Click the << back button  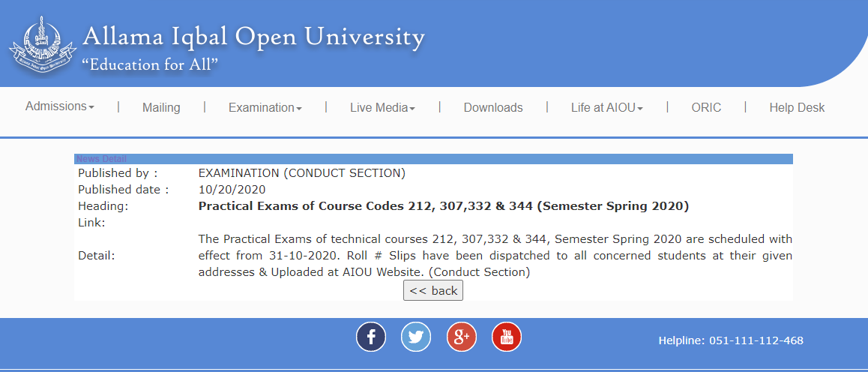click(433, 291)
